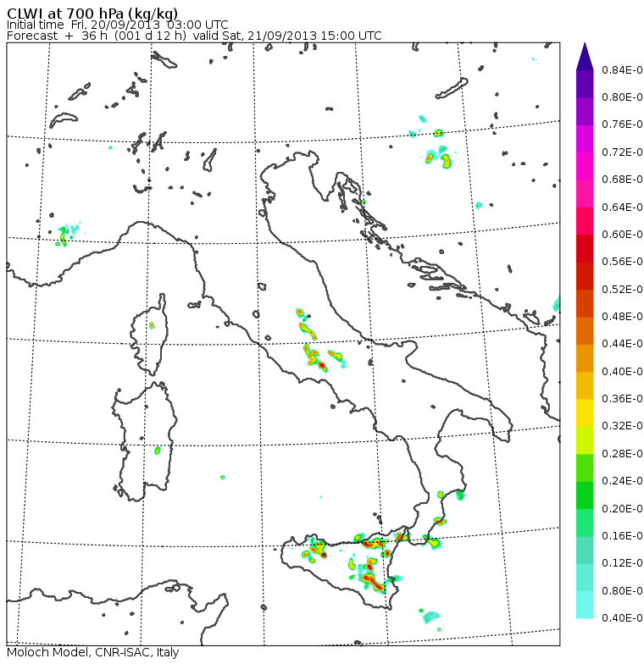The height and width of the screenshot is (664, 644).
Task: Click the 0.24E-0 legend label
Action: point(622,481)
